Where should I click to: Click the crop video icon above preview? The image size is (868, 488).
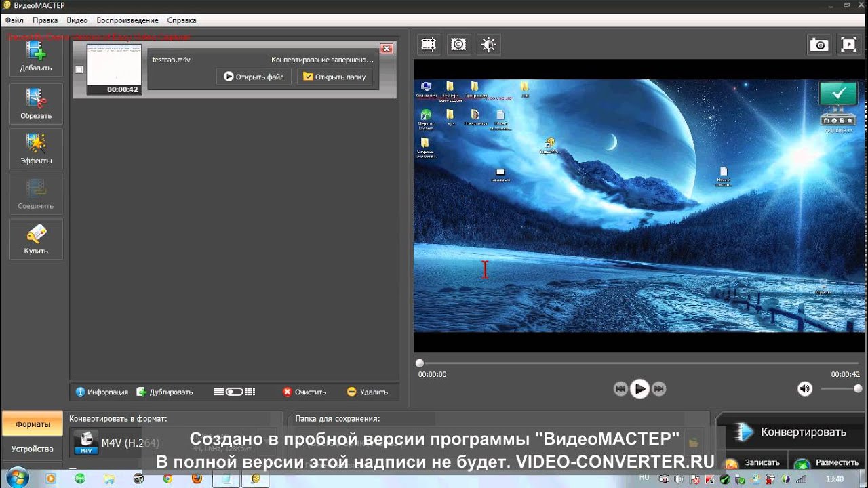429,45
